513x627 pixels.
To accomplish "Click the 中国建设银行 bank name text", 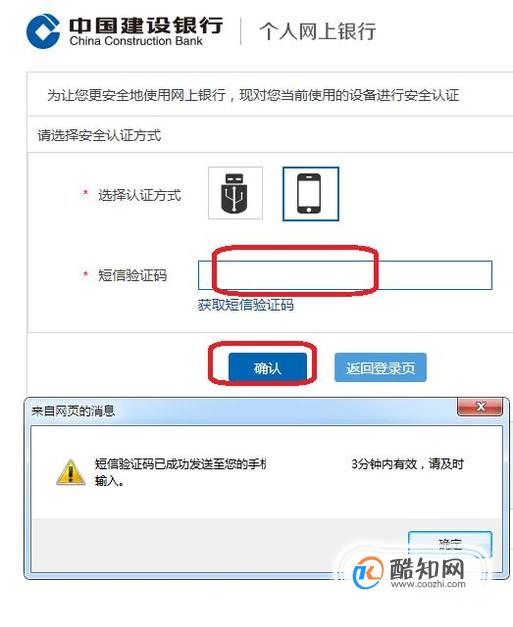I will [146, 26].
